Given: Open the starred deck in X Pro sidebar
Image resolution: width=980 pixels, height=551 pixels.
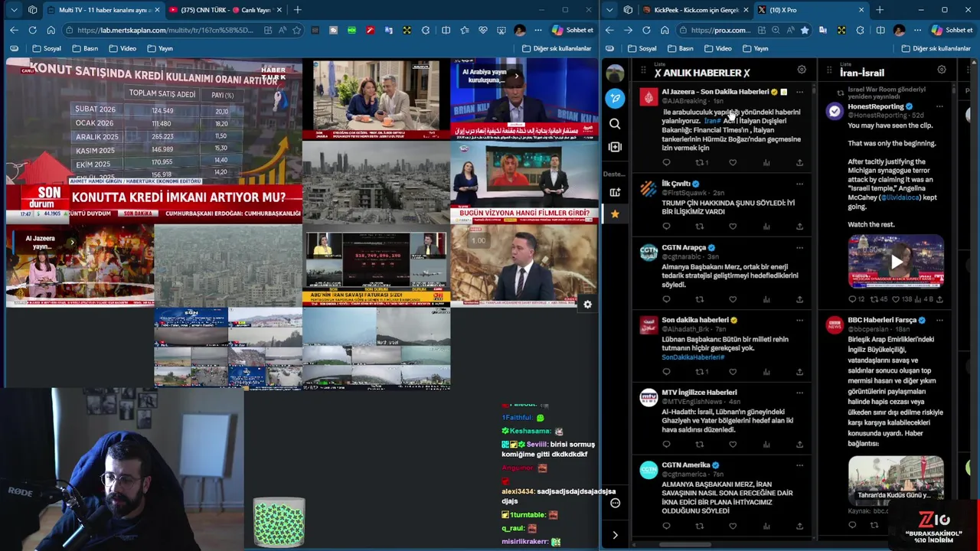Looking at the screenshot, I should click(615, 214).
